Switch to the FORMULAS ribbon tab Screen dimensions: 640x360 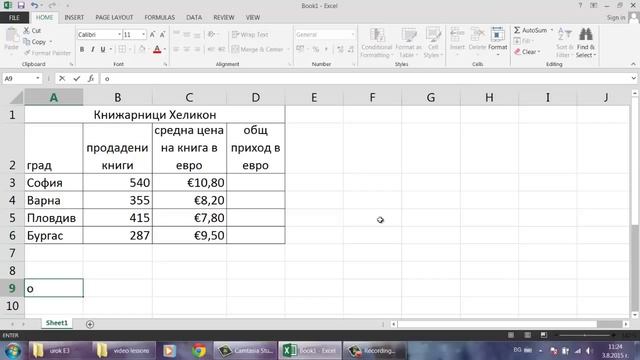click(x=160, y=18)
